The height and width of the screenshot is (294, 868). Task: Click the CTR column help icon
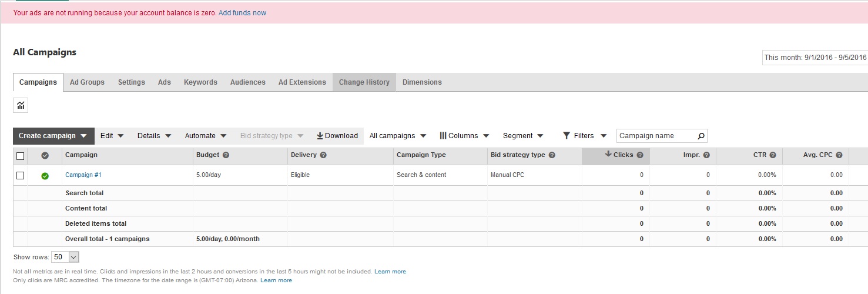click(x=773, y=155)
